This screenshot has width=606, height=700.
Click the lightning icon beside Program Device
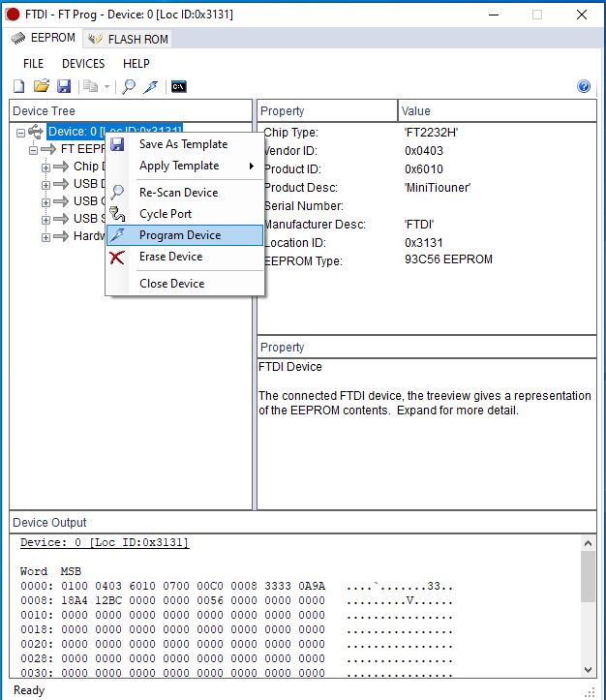[117, 235]
